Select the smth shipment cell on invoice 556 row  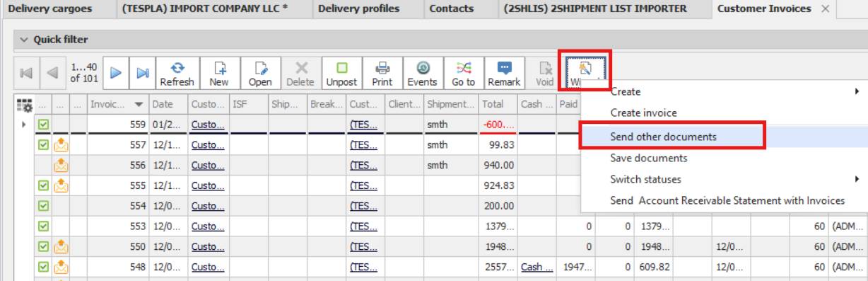click(x=451, y=166)
